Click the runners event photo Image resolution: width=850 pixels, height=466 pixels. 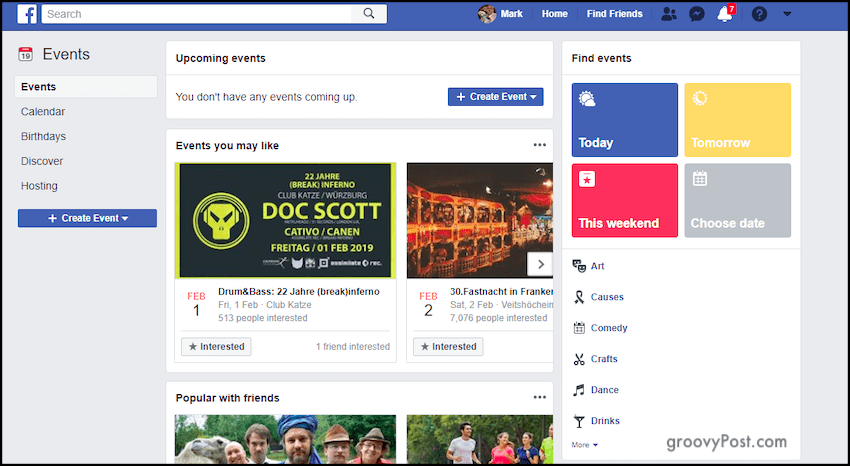[480, 439]
